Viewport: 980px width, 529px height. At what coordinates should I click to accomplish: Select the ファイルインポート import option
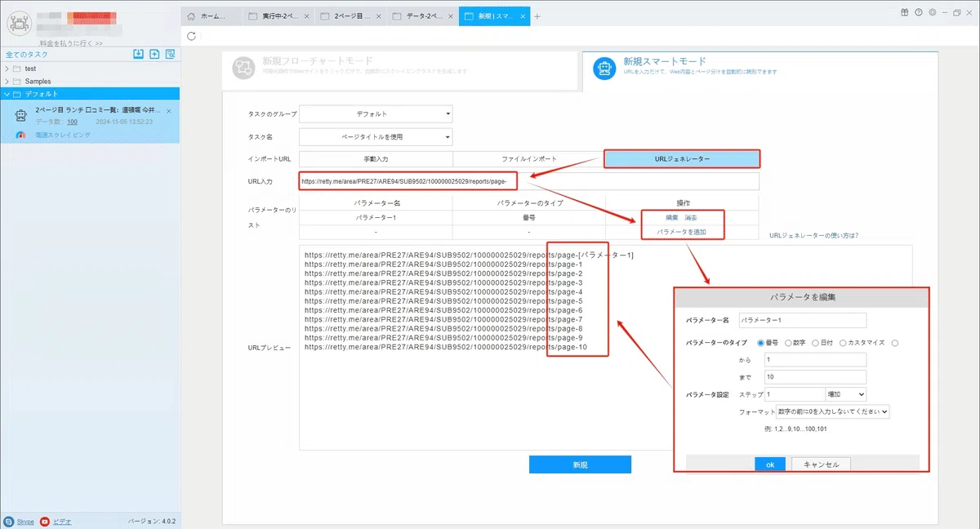[529, 158]
